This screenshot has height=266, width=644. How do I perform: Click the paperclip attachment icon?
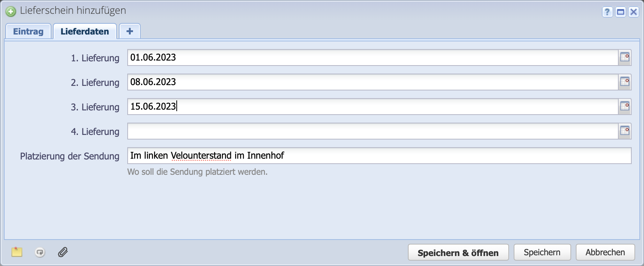tap(63, 252)
